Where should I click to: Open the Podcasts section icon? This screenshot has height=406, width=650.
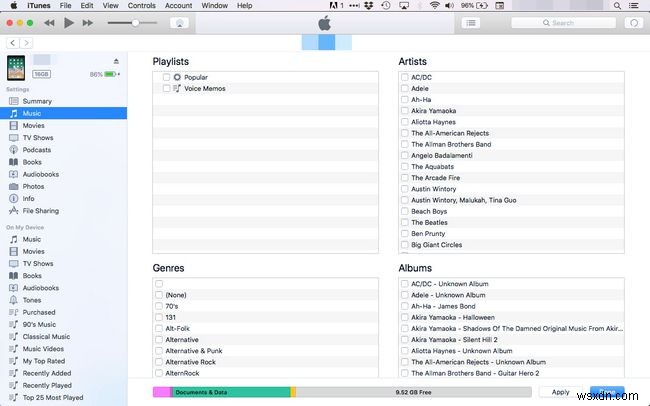[14, 150]
